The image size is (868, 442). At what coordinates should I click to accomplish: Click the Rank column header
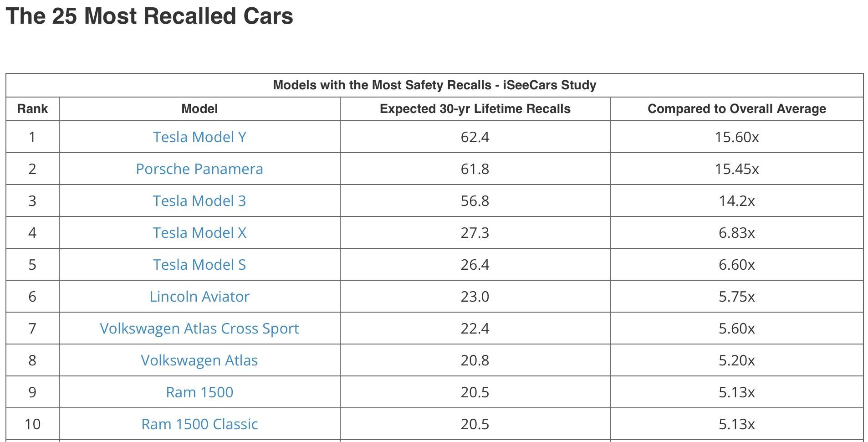coord(32,109)
